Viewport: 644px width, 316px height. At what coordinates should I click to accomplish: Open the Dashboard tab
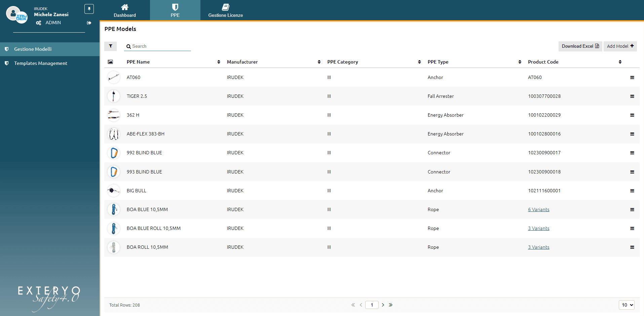pyautogui.click(x=125, y=10)
